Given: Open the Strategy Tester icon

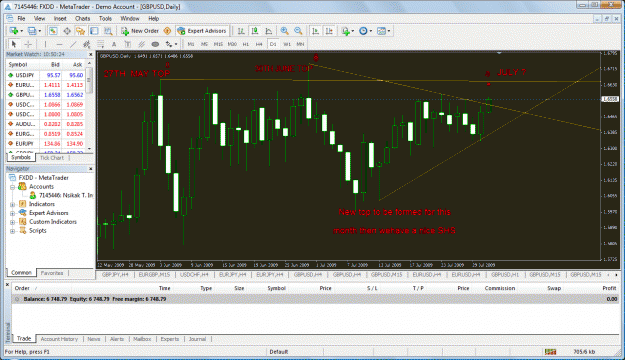Looking at the screenshot, I should tap(108, 31).
